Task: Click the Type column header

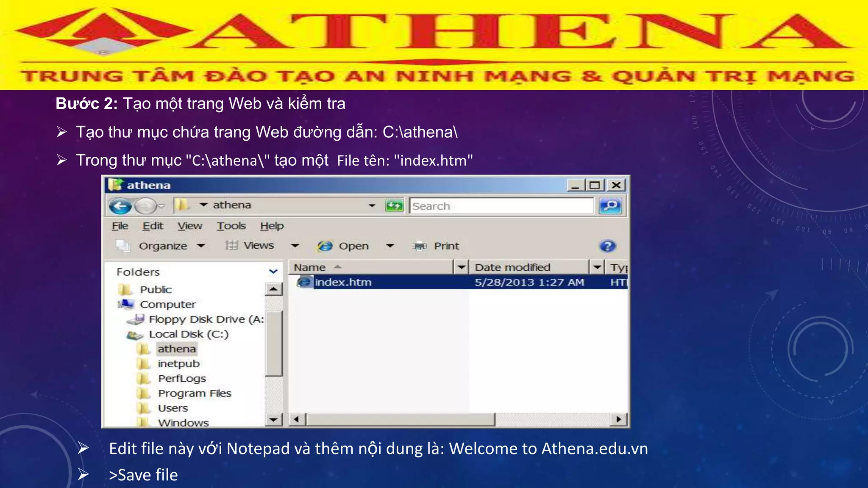Action: 617,267
